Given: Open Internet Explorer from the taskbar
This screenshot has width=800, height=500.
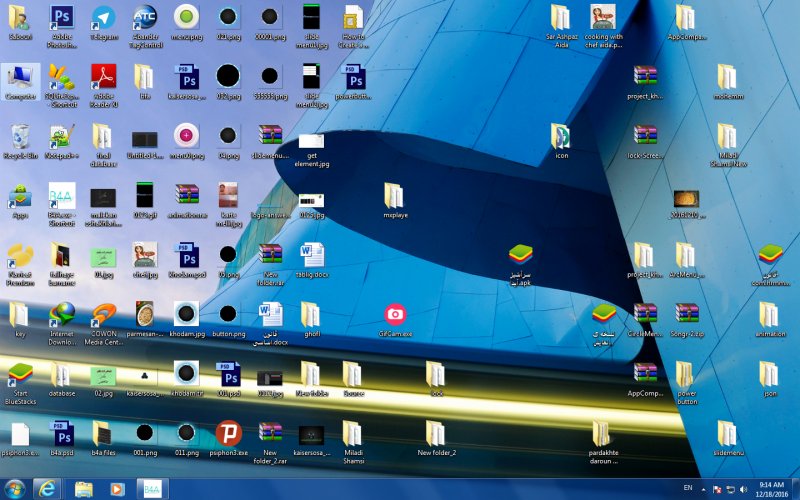Looking at the screenshot, I should point(47,488).
